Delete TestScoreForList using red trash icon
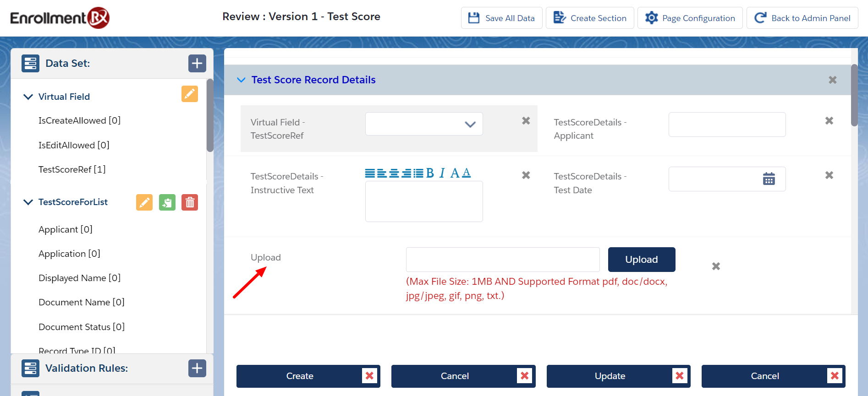 189,202
